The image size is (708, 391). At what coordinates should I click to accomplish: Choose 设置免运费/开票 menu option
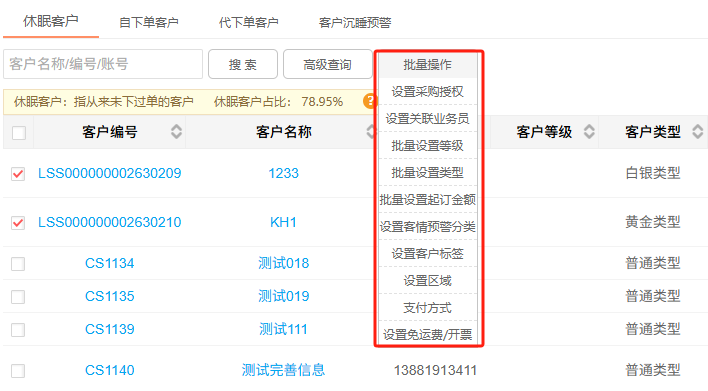point(428,335)
